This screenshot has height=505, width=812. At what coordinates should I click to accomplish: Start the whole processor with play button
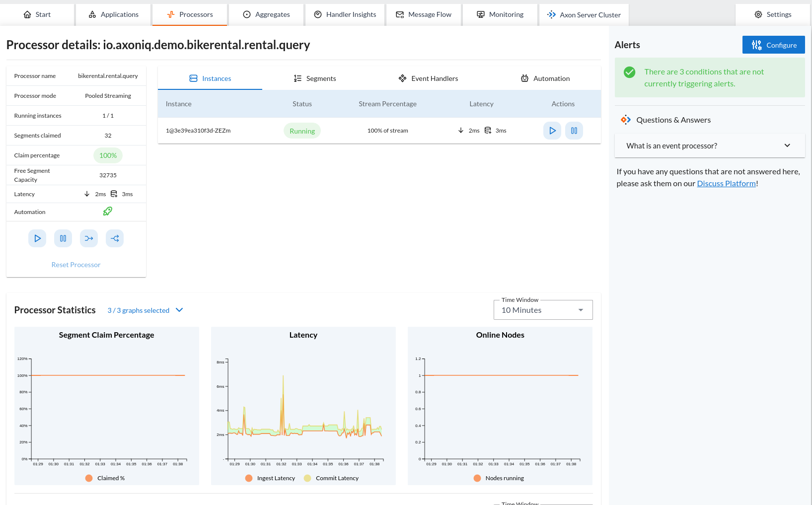[37, 238]
